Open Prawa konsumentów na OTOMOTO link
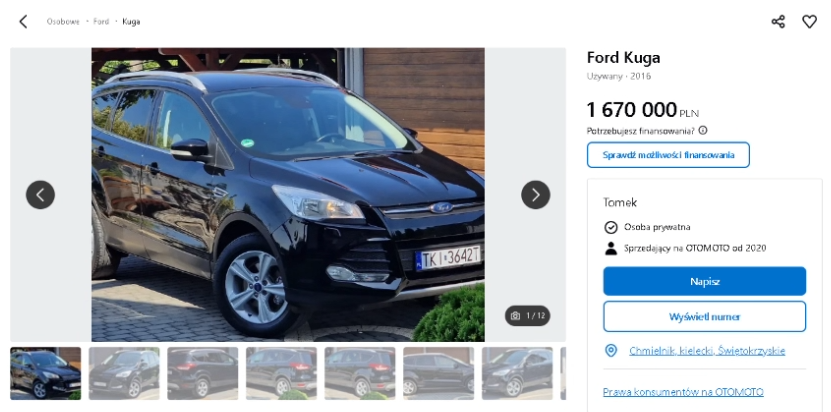Image resolution: width=831 pixels, height=412 pixels. pyautogui.click(x=683, y=392)
